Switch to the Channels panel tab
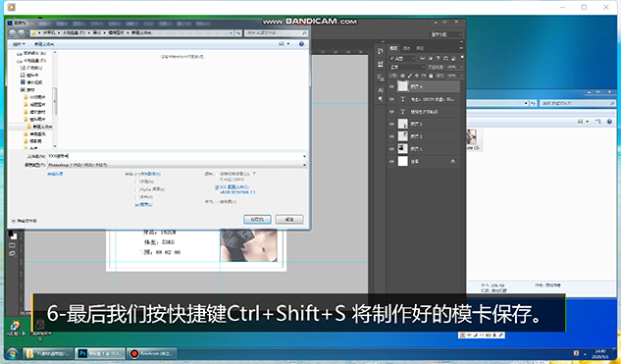The width and height of the screenshot is (621, 364). (407, 48)
